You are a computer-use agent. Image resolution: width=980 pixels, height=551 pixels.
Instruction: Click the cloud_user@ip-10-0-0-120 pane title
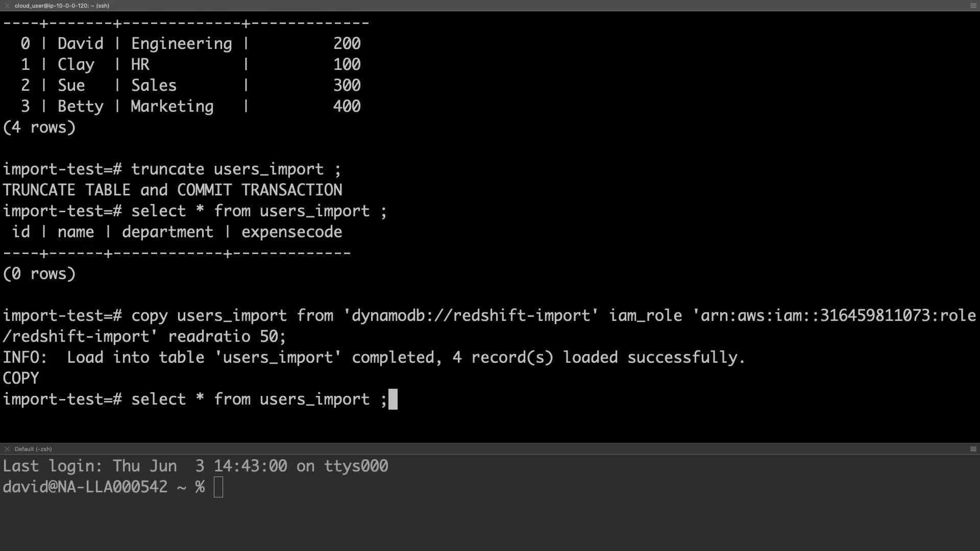point(62,6)
